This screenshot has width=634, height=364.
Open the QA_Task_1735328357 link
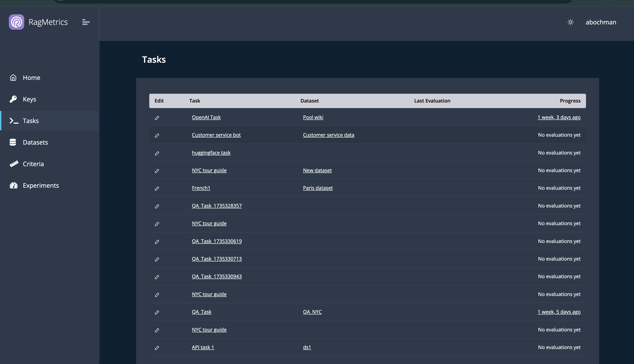point(217,206)
